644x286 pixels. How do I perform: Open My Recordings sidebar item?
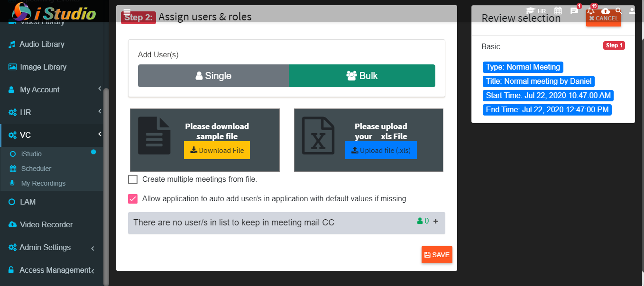[x=43, y=183]
